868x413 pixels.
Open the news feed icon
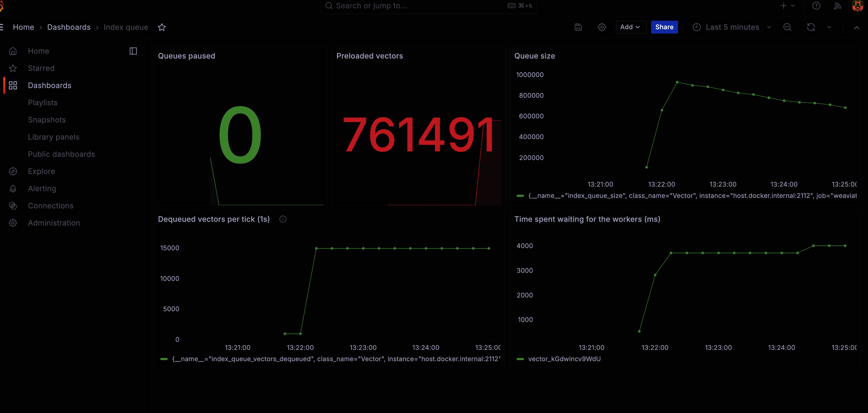coord(837,6)
